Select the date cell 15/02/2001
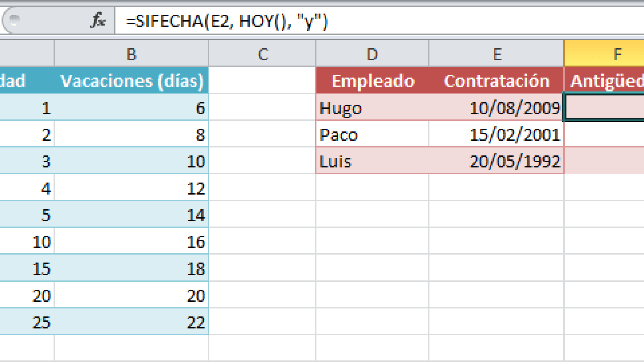 click(x=497, y=134)
